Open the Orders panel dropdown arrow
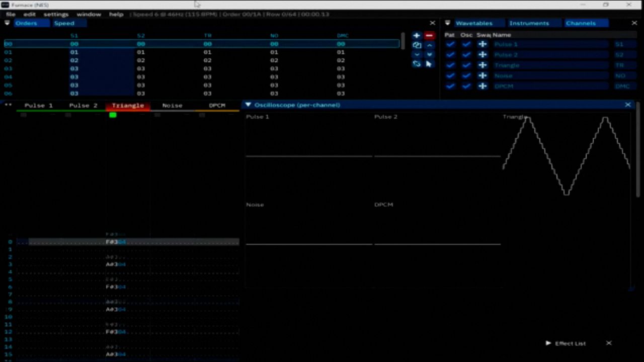The width and height of the screenshot is (644, 362). click(x=7, y=23)
